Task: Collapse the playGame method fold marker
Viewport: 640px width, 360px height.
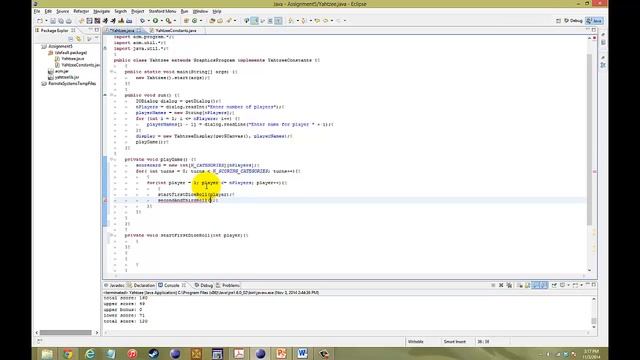Action: click(111, 159)
